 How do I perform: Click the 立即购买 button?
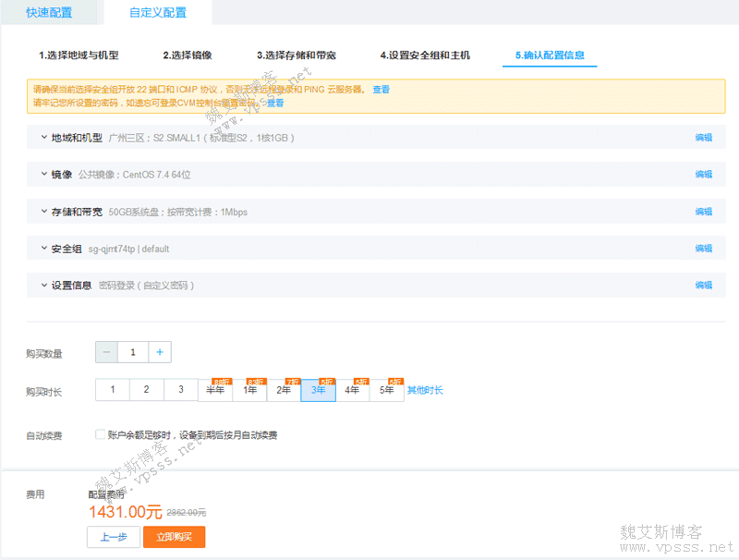pos(174,537)
